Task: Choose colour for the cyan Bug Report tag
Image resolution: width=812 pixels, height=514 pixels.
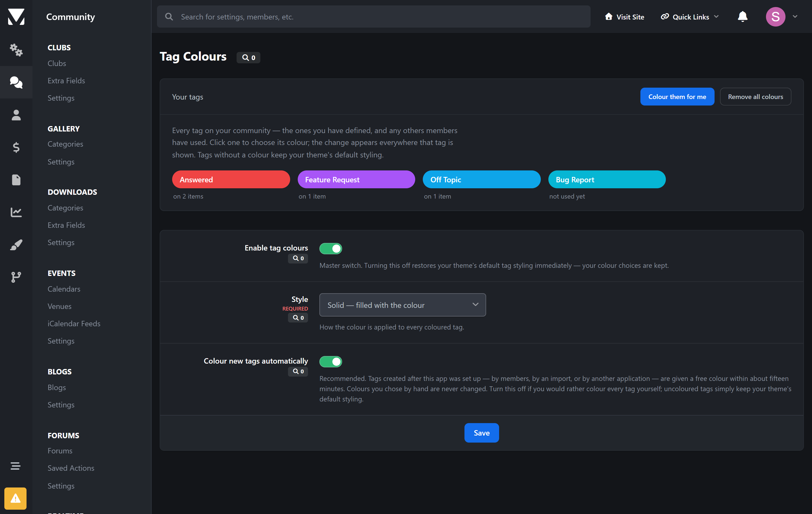Action: (607, 179)
